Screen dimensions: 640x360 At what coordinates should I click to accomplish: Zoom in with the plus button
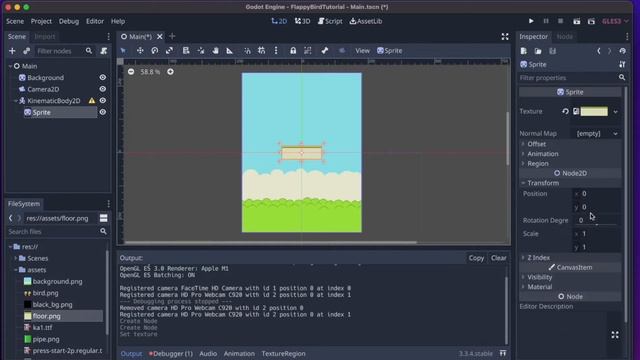click(170, 71)
